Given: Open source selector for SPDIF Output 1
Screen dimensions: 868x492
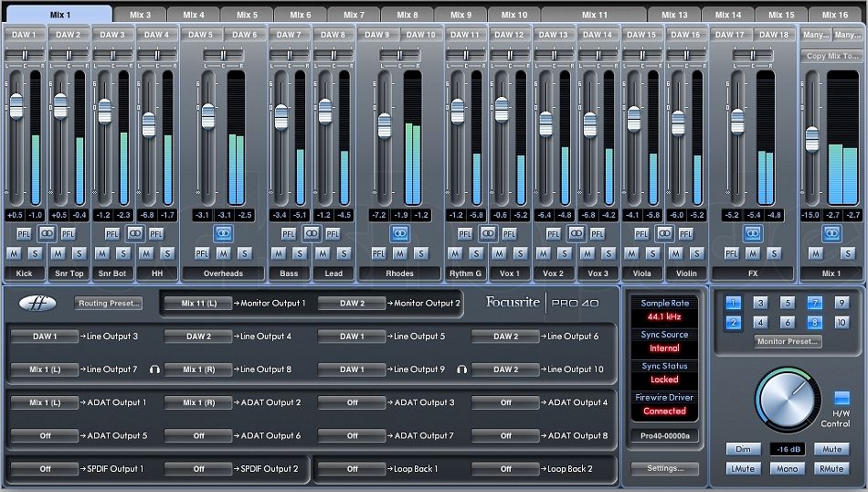Looking at the screenshot, I should tap(45, 469).
